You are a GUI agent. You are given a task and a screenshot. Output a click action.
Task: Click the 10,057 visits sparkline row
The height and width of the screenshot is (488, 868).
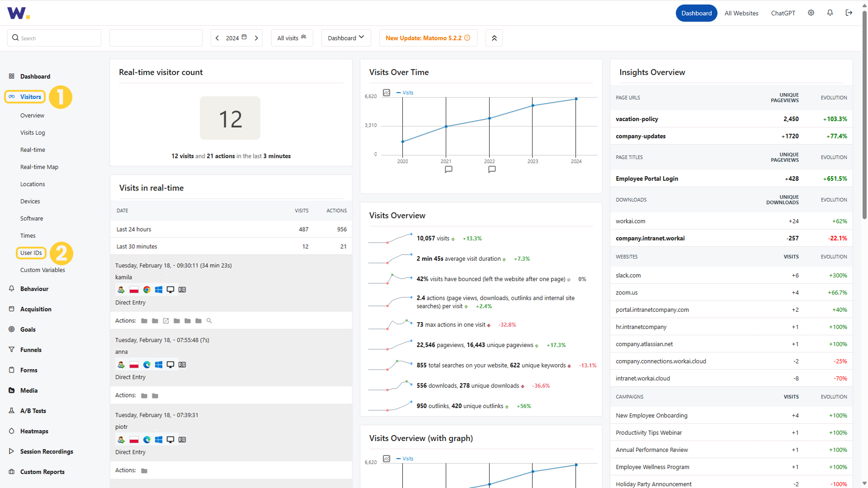pyautogui.click(x=481, y=238)
